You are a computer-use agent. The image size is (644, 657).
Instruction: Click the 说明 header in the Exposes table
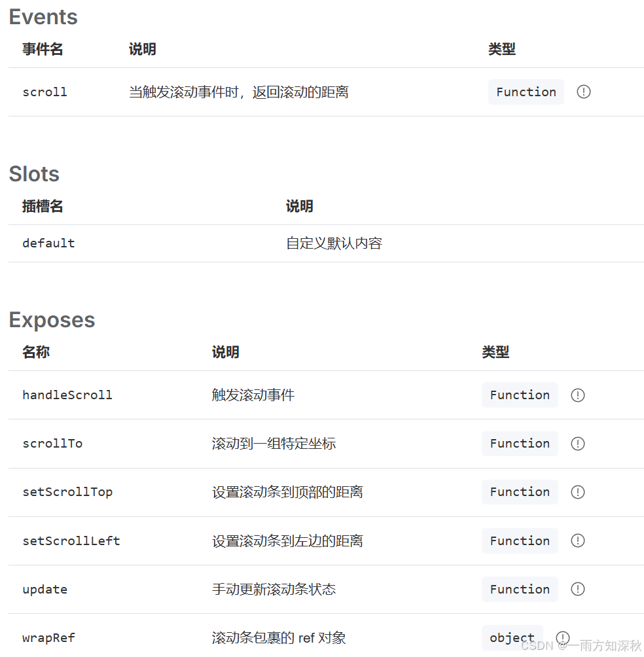pyautogui.click(x=225, y=352)
